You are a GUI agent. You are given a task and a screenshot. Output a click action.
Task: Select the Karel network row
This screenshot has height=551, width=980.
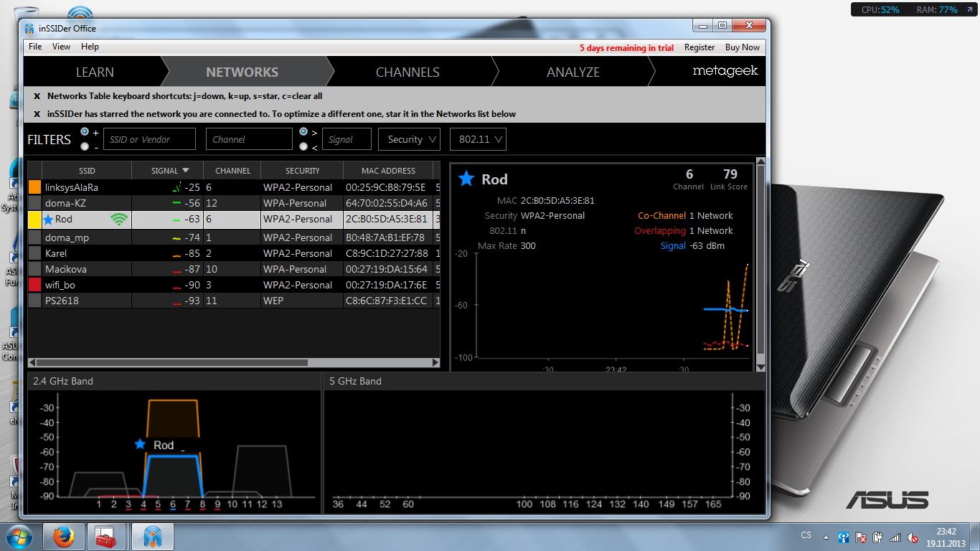[234, 253]
